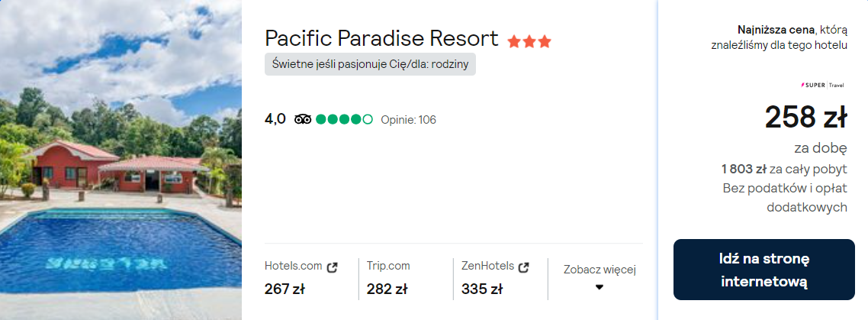Select the 267 zł Hotels.com price
The image size is (868, 320).
coord(285,289)
